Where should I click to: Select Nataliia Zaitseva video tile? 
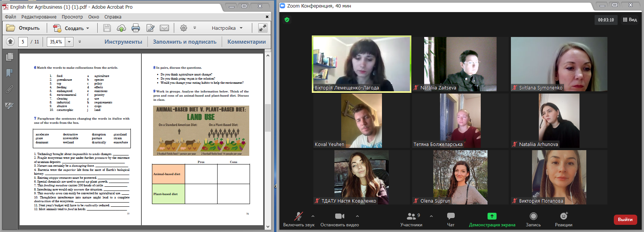click(460, 64)
